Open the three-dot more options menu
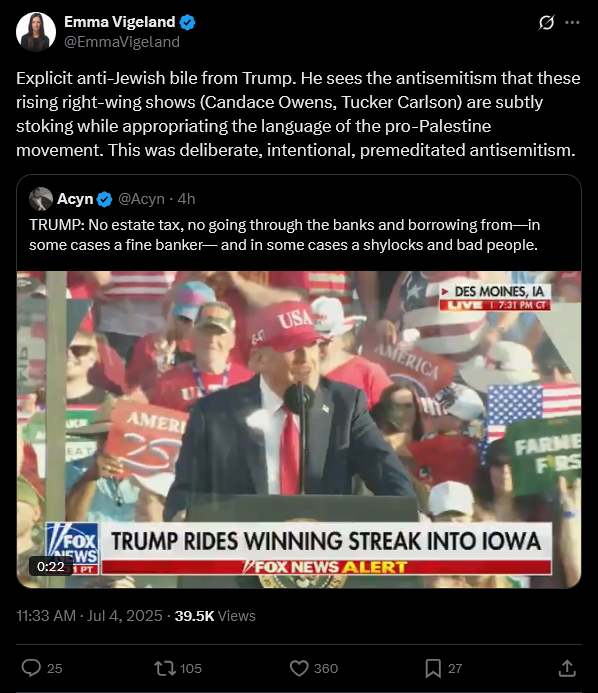598x693 pixels. pos(572,22)
